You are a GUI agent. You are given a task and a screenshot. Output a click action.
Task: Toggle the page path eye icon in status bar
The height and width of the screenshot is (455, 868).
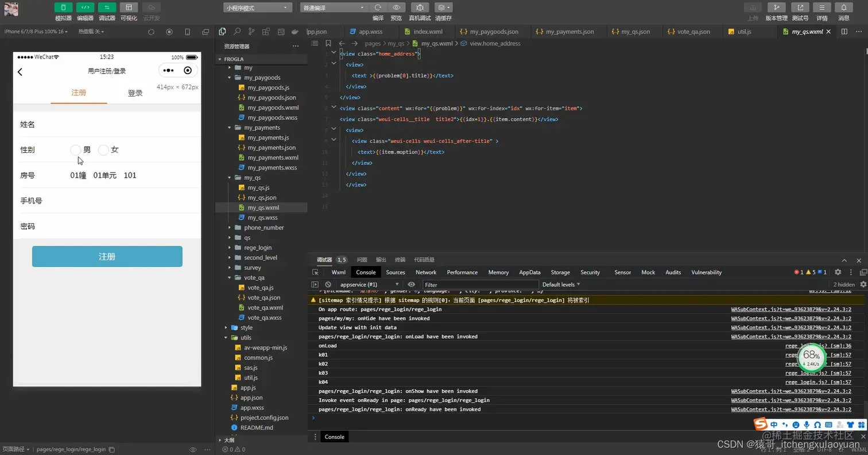pyautogui.click(x=193, y=449)
